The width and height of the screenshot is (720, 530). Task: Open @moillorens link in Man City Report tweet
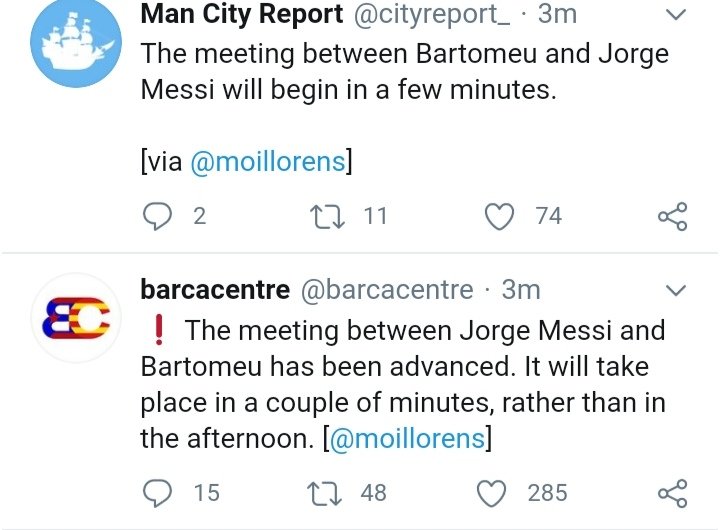tap(268, 162)
